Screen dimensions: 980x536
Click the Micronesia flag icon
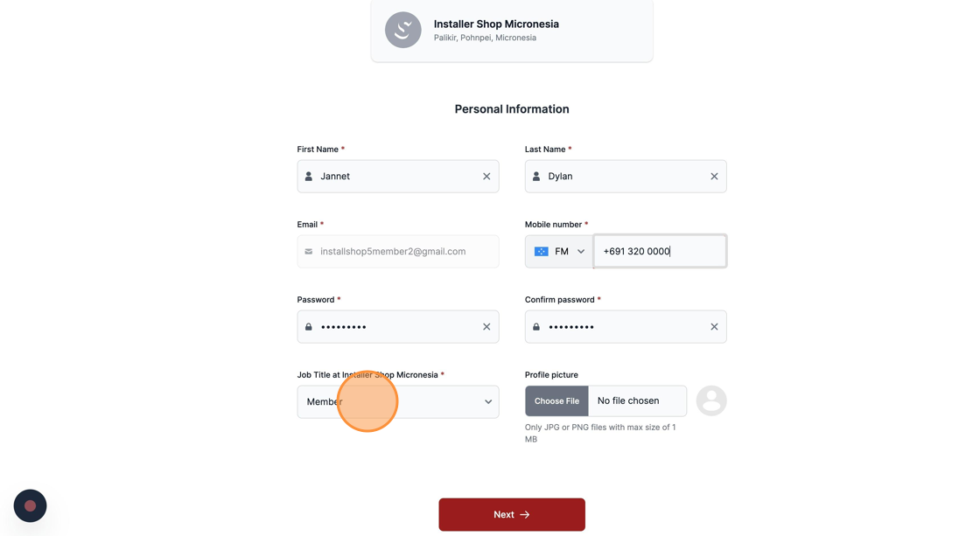pyautogui.click(x=542, y=251)
